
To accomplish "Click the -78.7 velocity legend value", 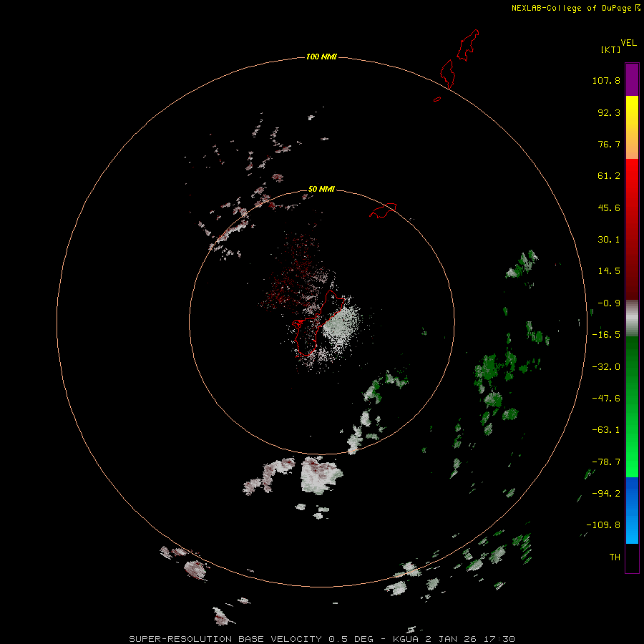I will (606, 462).
